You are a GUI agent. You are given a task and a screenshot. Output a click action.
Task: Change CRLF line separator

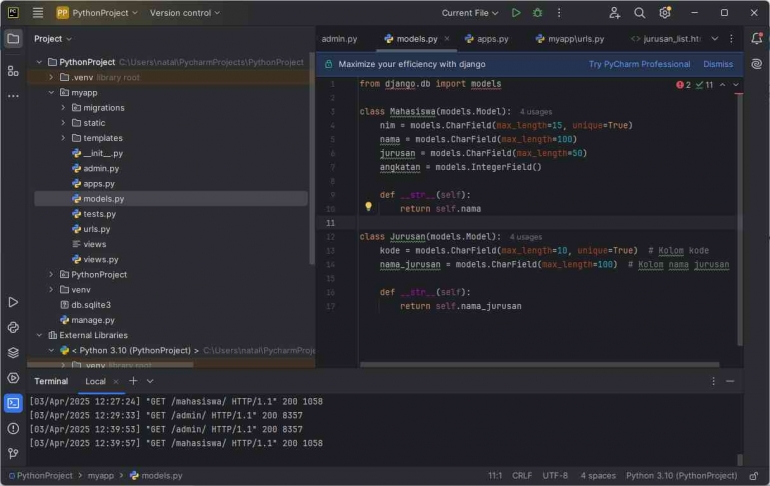pyautogui.click(x=522, y=476)
